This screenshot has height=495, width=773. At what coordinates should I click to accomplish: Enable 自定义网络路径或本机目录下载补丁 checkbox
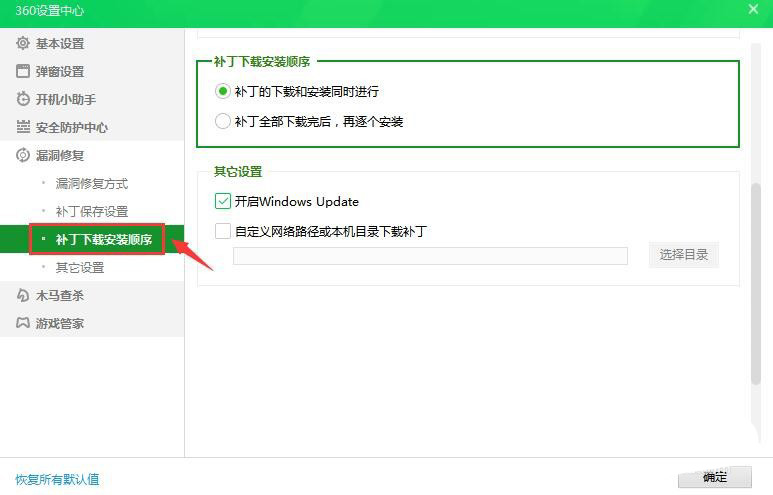coord(223,231)
